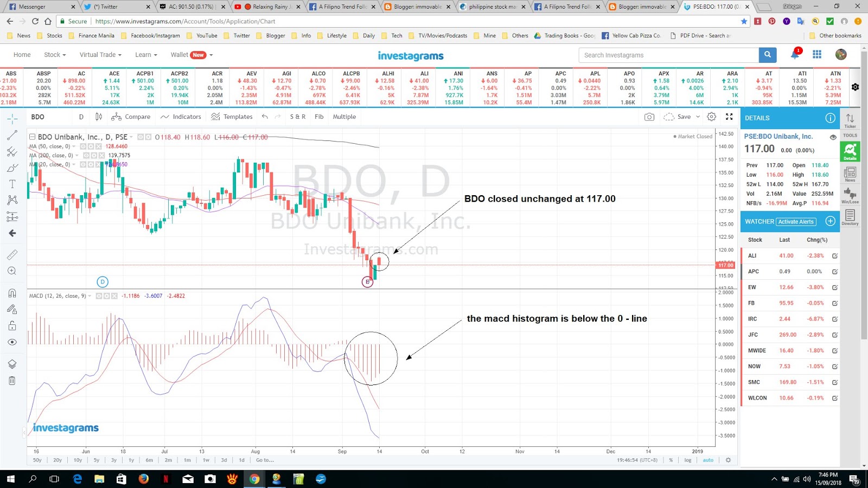Click the BDO symbol search field
The image size is (868, 488).
point(50,117)
